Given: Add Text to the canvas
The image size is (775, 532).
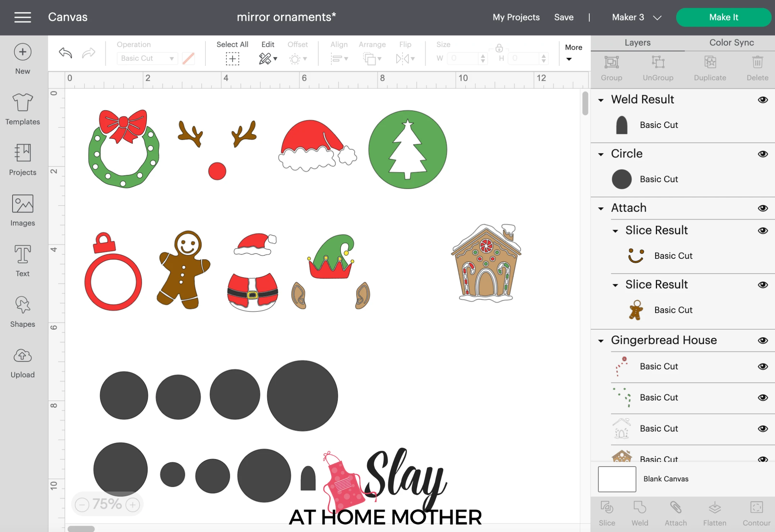Looking at the screenshot, I should coord(23,261).
